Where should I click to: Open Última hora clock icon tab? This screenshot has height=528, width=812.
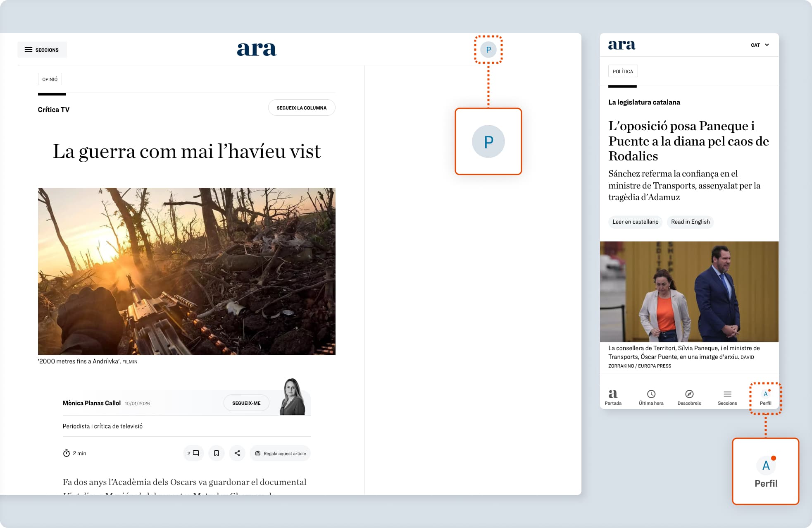(x=651, y=397)
